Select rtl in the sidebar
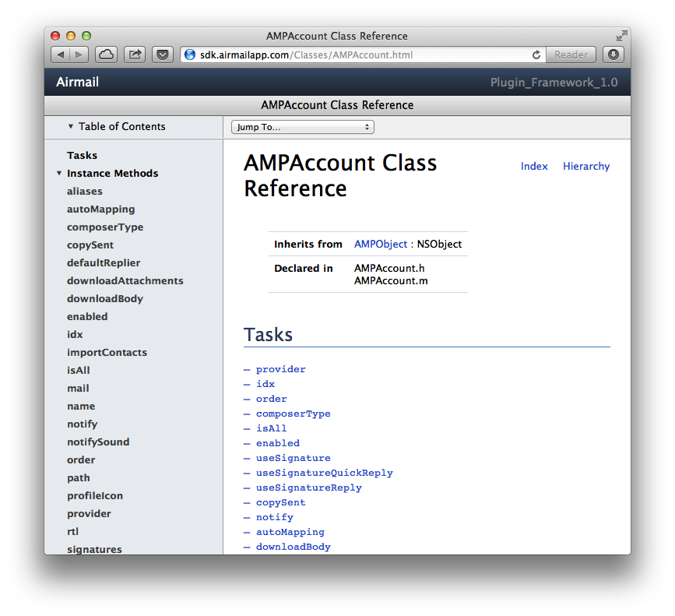Screen dimensions: 675x616 [x=72, y=532]
